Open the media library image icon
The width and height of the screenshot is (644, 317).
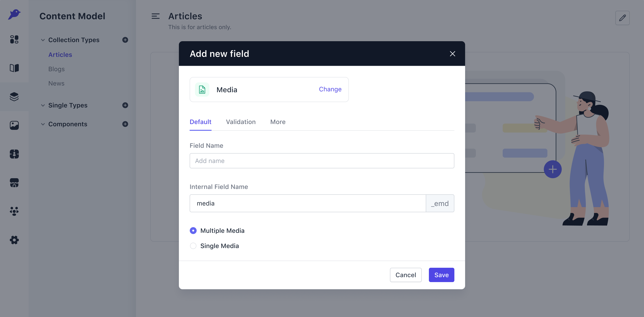point(14,125)
